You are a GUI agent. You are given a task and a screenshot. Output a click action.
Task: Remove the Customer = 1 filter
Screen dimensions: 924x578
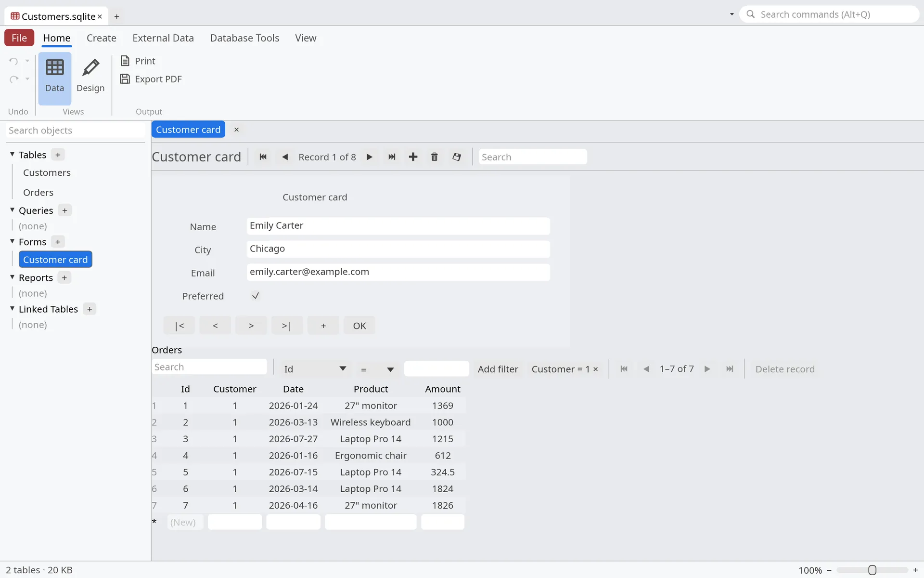(596, 369)
